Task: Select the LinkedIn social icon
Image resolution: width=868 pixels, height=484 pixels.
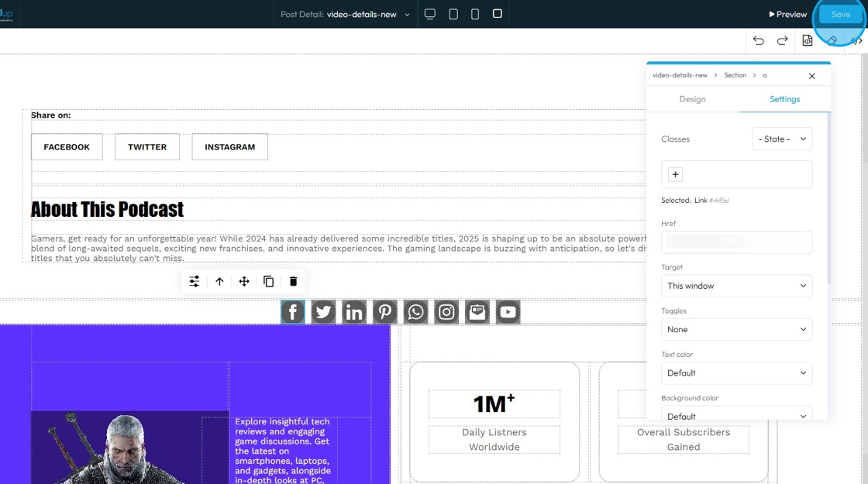Action: pyautogui.click(x=354, y=312)
